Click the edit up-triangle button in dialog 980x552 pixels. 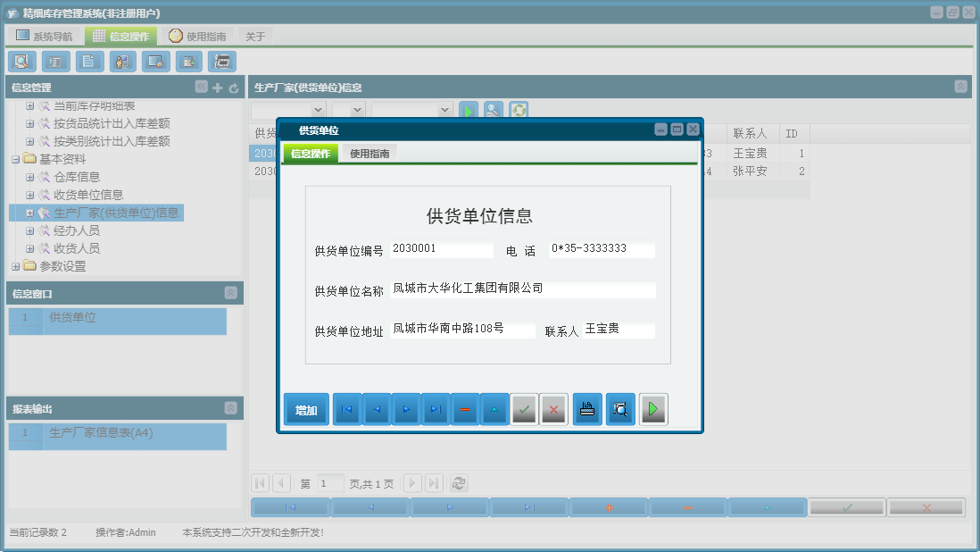tap(494, 409)
